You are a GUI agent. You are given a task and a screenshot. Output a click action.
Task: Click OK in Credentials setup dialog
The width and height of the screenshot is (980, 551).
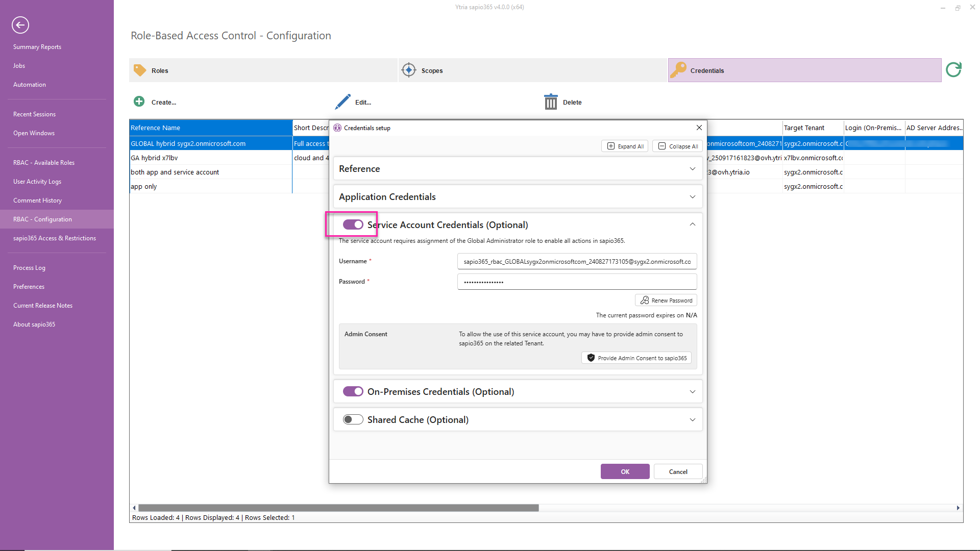[x=625, y=471]
